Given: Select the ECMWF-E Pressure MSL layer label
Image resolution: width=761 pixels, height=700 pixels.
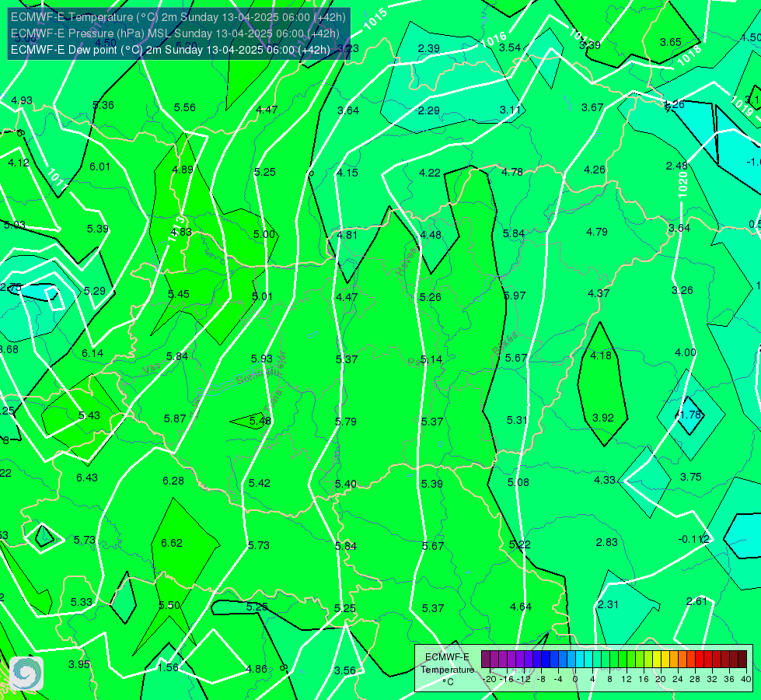Looking at the screenshot, I should 175,33.
